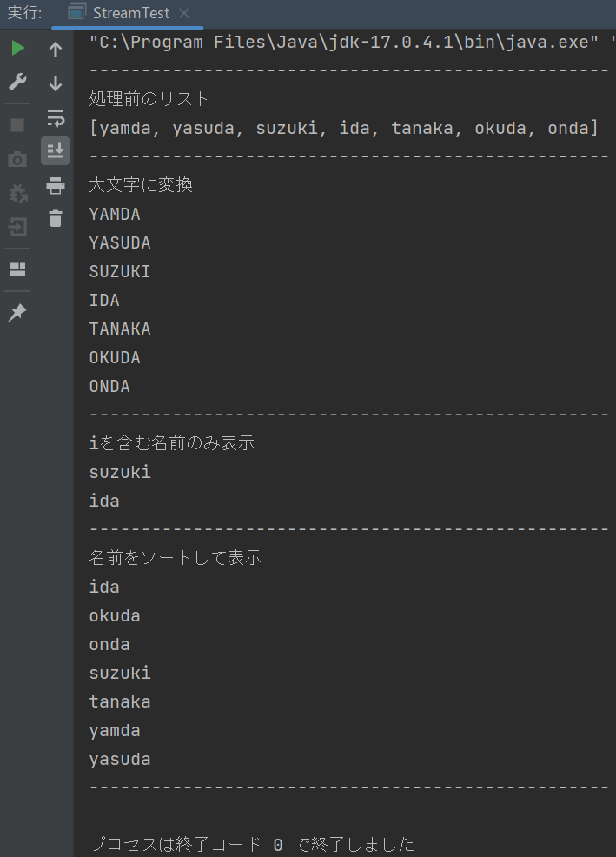Select the exit console arrow icon
Viewport: 616px width, 857px height.
pos(17,224)
